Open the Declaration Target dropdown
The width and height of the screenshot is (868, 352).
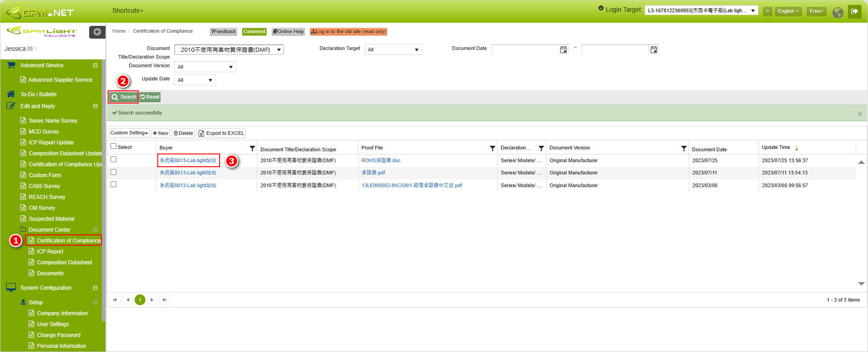pos(393,50)
